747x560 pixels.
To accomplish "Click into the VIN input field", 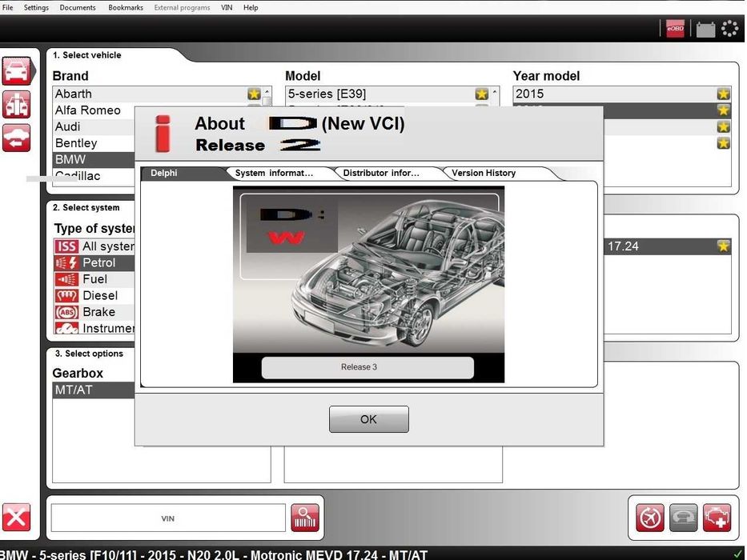I will pos(167,518).
